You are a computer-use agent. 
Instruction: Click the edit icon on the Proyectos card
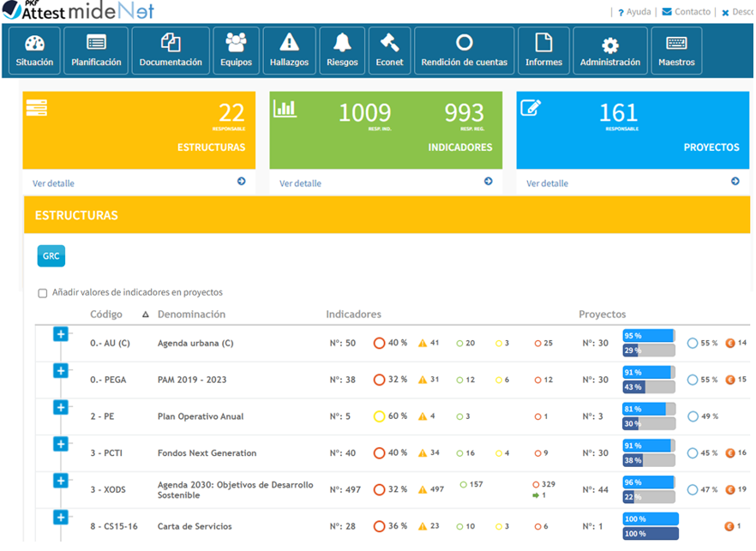coord(531,107)
